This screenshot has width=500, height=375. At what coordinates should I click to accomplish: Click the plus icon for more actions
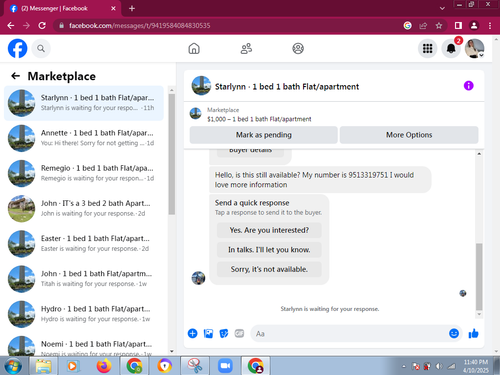pyautogui.click(x=192, y=333)
